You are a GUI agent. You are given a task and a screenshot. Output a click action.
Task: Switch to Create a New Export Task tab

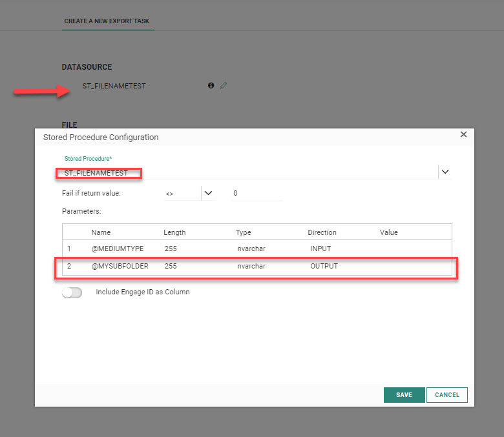tap(107, 21)
